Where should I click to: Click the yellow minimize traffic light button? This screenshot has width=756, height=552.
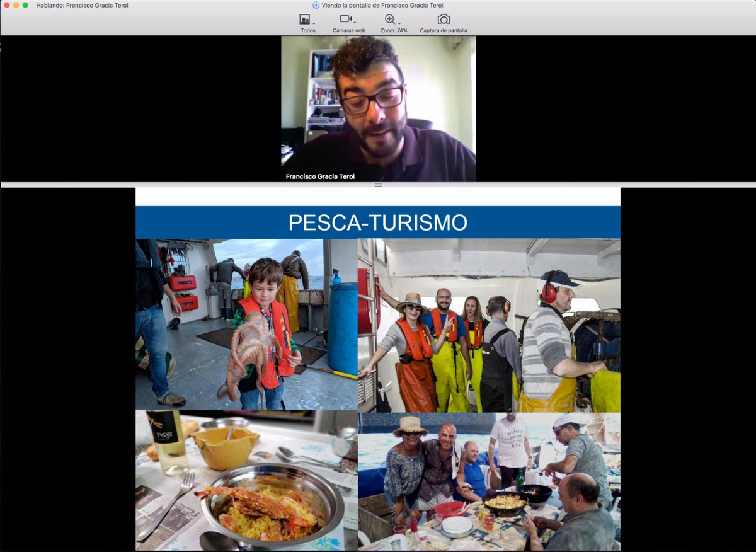(16, 5)
